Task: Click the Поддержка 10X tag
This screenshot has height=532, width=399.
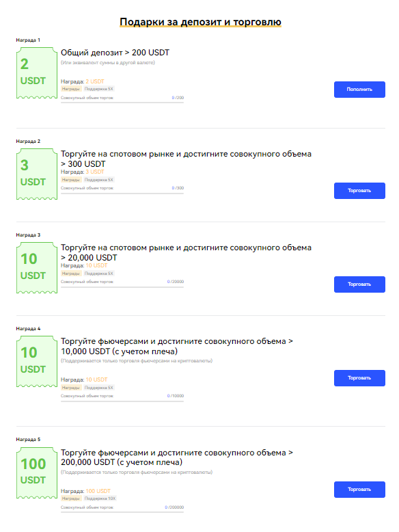Action: [100, 498]
